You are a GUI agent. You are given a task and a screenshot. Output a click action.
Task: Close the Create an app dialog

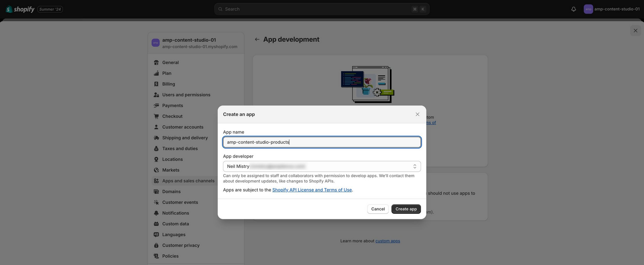(417, 114)
